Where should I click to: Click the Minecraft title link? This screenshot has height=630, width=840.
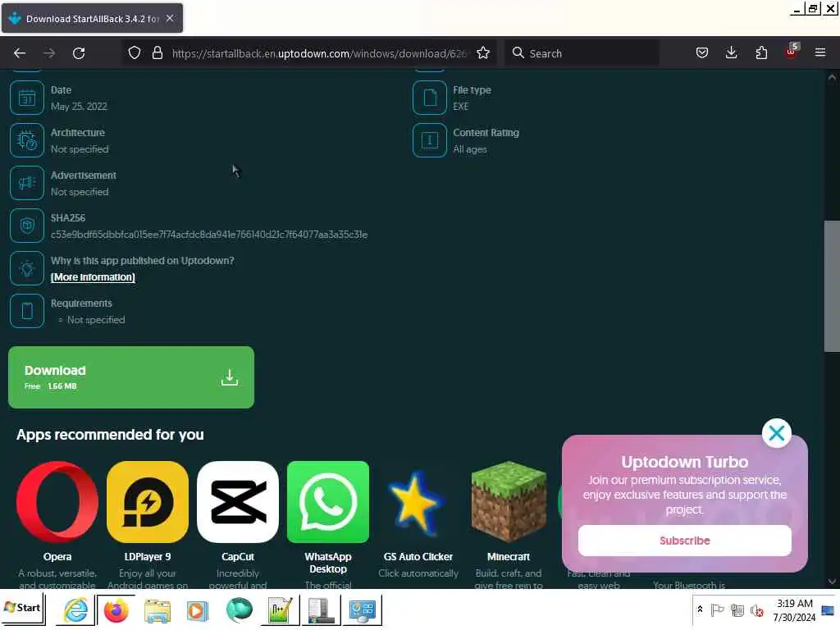click(509, 557)
